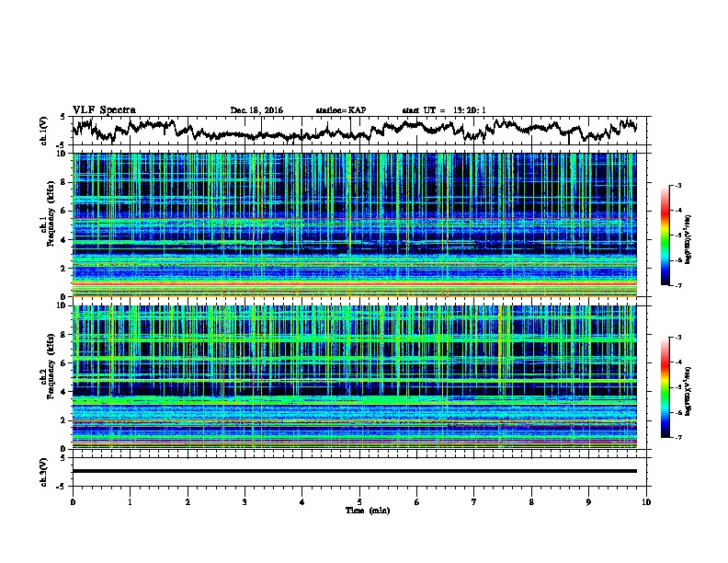This screenshot has height=563, width=728.
Task: Click the ch.1 spectrogram color scale bar
Action: point(665,236)
